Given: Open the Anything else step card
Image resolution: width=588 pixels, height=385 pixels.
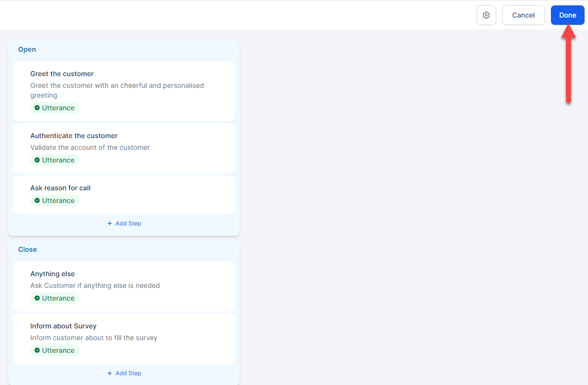Looking at the screenshot, I should [53, 274].
